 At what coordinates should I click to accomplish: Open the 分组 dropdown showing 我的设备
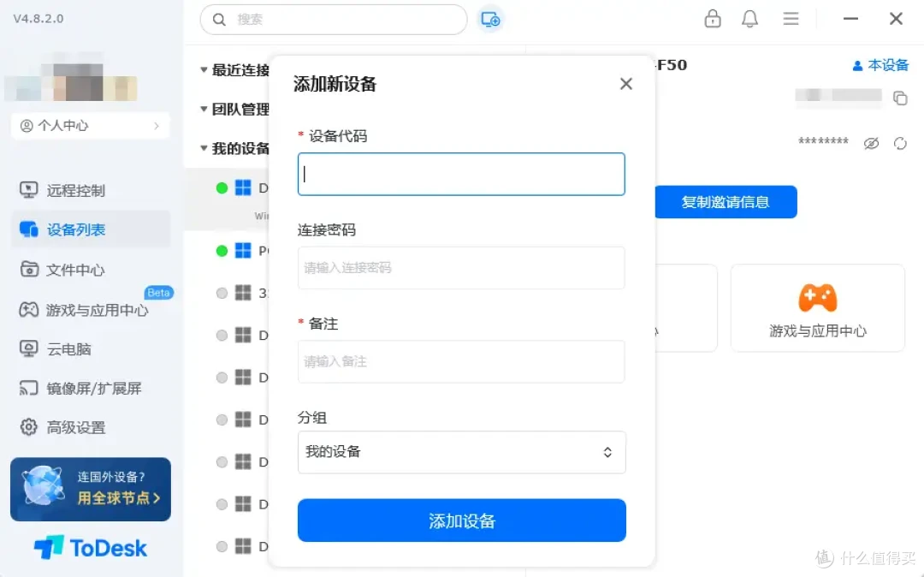461,452
